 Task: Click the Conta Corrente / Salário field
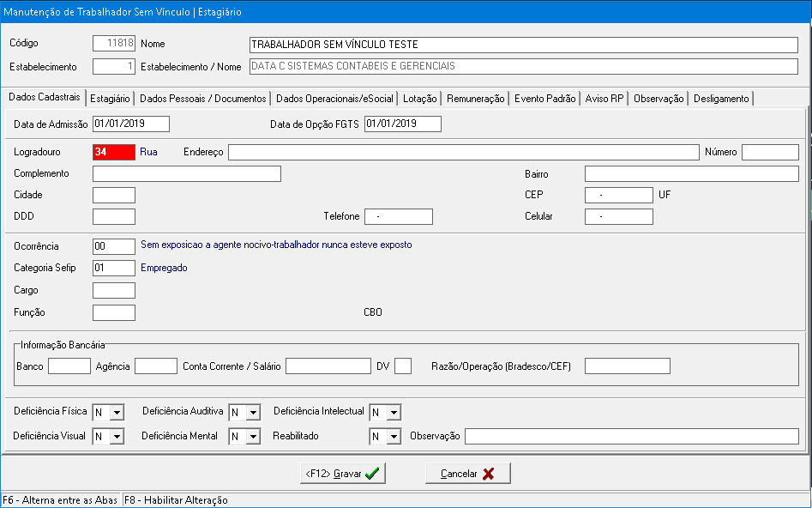(x=328, y=366)
